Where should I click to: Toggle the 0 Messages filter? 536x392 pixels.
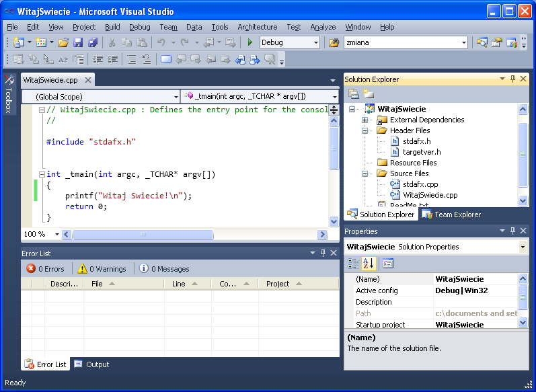(x=164, y=269)
